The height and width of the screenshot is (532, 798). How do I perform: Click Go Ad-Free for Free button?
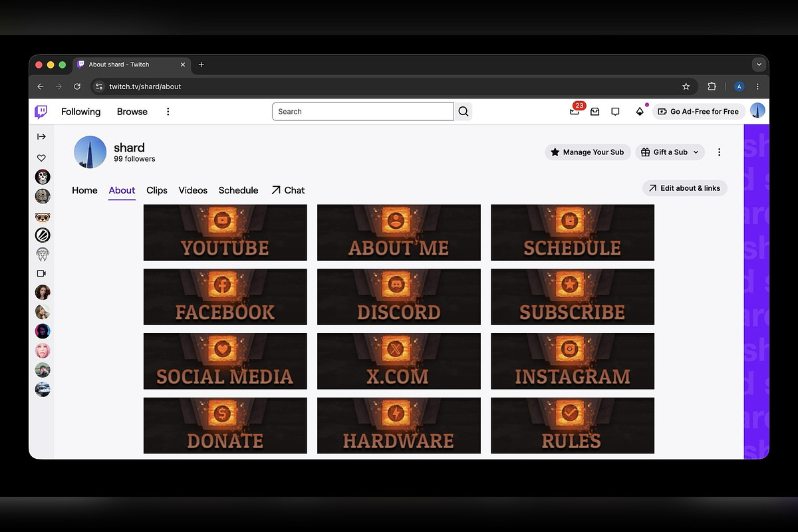[698, 112]
